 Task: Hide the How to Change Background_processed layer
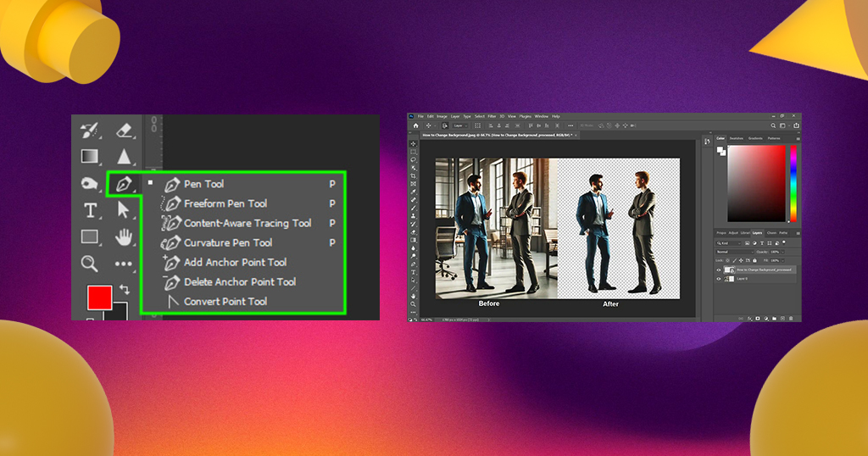point(719,270)
